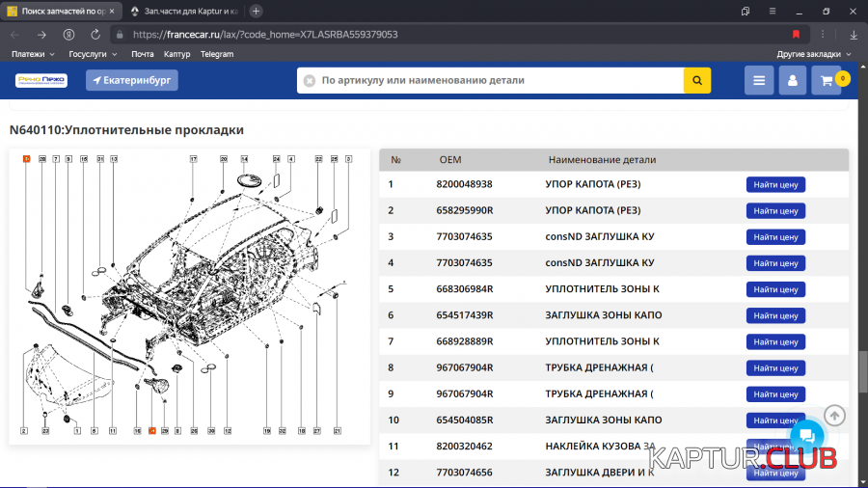The height and width of the screenshot is (488, 868).
Task: Open new browser tab with plus button
Action: (x=256, y=12)
